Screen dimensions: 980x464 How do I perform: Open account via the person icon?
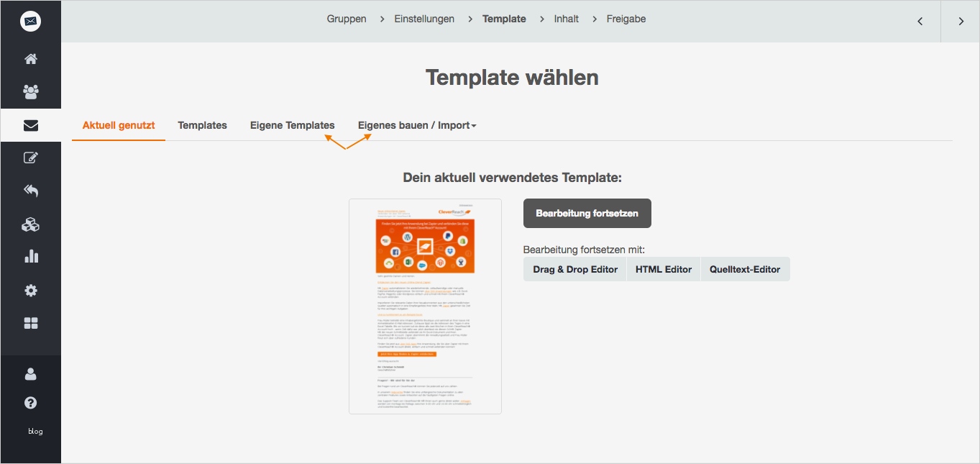click(x=30, y=373)
